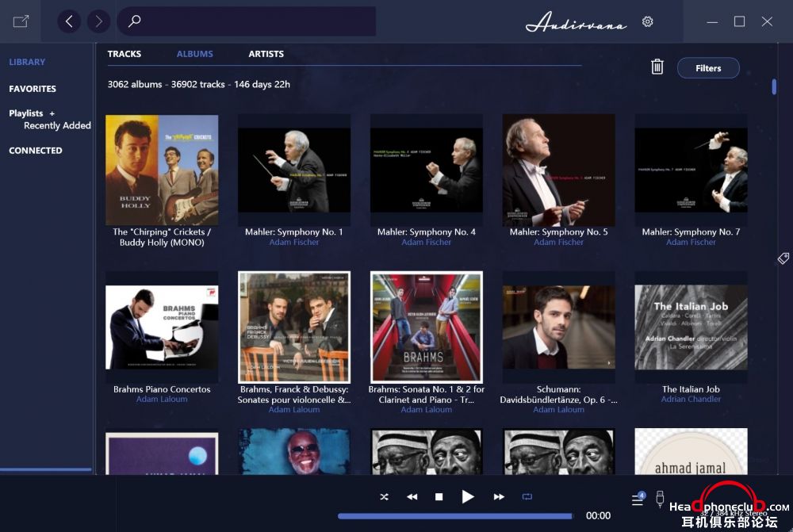Open Schumann Davidsbündlertänze album cover

click(559, 327)
